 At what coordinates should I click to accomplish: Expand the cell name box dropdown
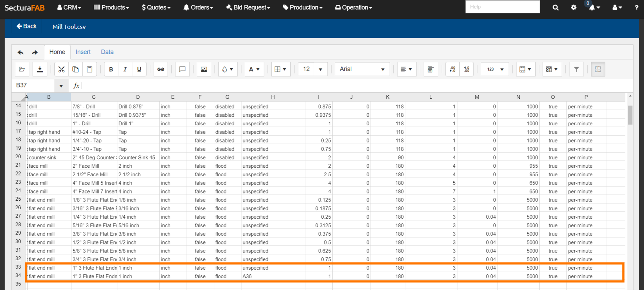click(x=61, y=86)
